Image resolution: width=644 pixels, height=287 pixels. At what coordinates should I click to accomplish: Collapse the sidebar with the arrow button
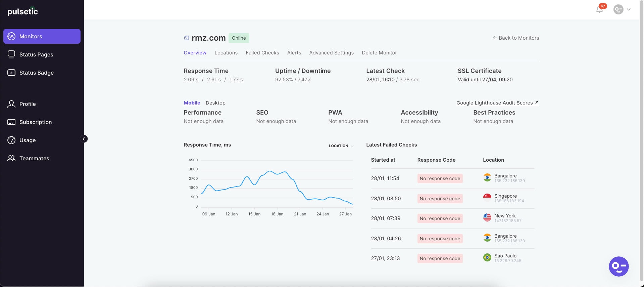pos(84,139)
